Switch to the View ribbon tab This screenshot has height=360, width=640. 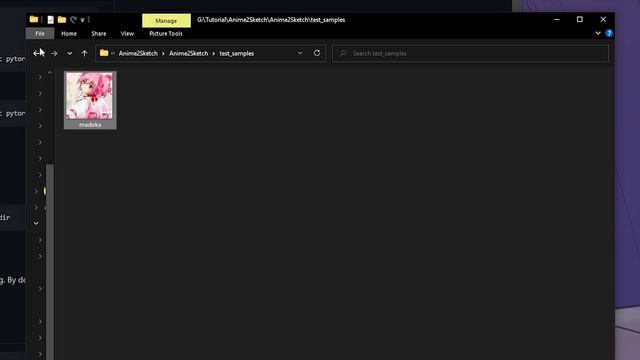[x=127, y=33]
